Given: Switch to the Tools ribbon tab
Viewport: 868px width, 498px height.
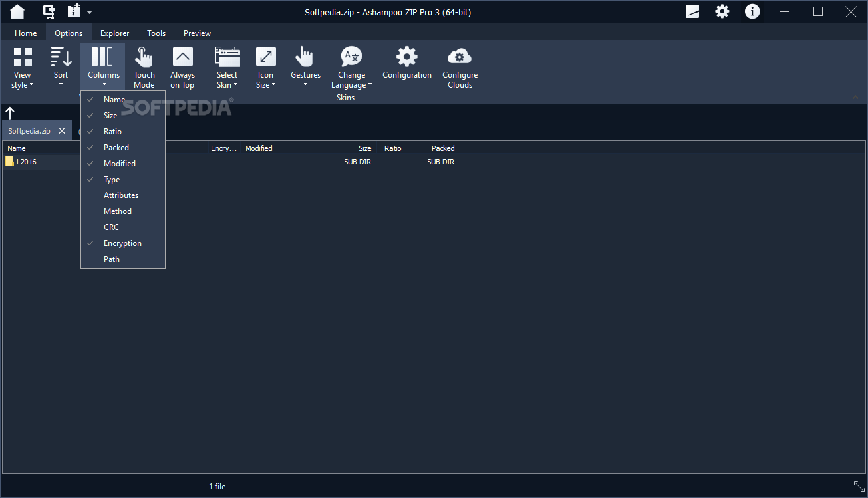Looking at the screenshot, I should 156,33.
